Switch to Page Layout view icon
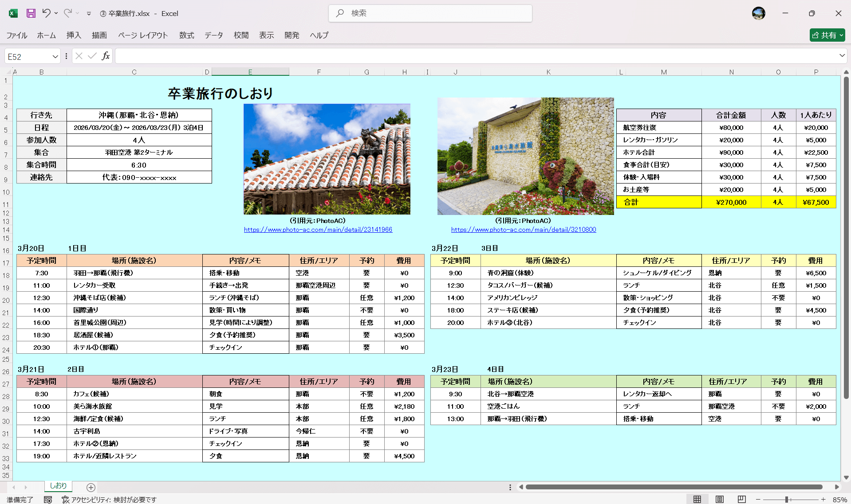The width and height of the screenshot is (851, 504). 719,499
